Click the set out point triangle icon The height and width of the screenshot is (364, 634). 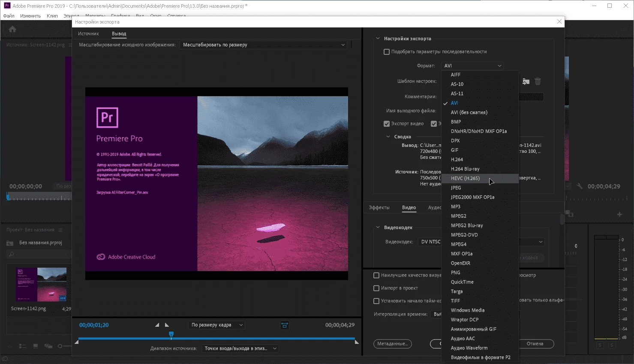tap(167, 325)
